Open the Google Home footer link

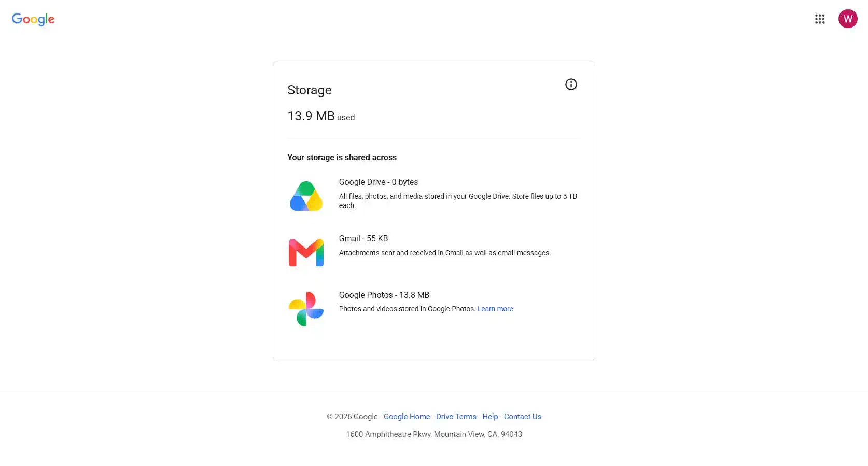coord(407,417)
